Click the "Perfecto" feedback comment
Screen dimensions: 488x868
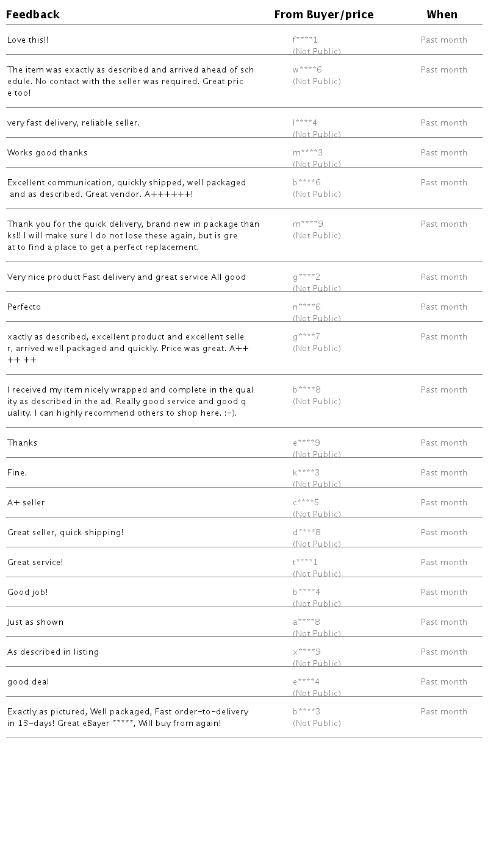24,307
